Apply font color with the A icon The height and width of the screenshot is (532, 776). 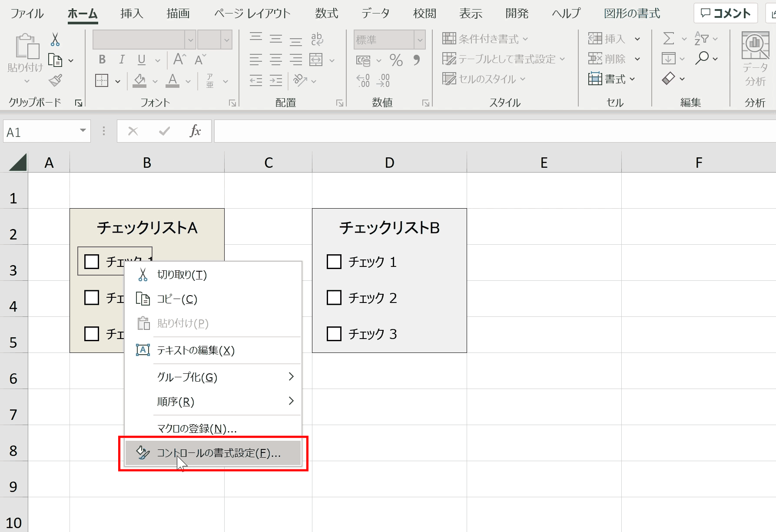click(172, 80)
